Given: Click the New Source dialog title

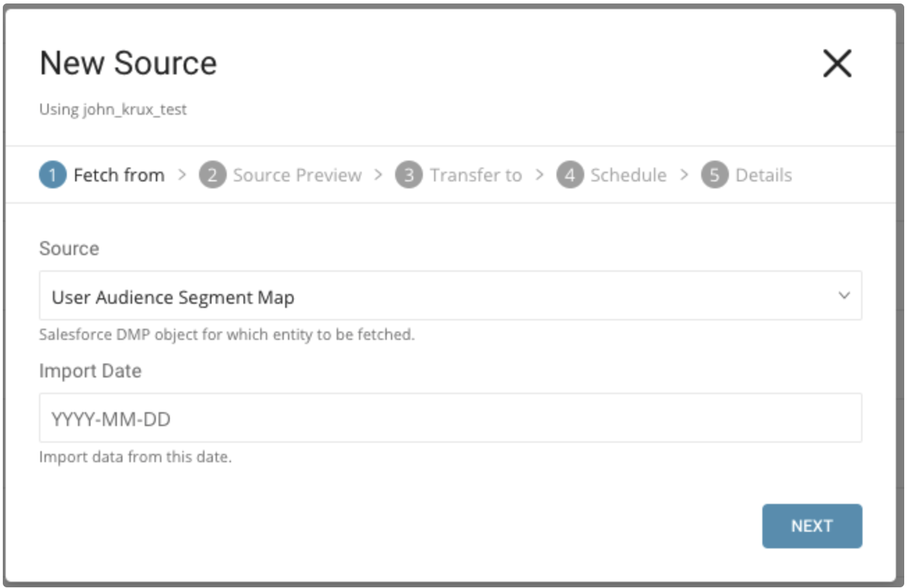Looking at the screenshot, I should click(128, 63).
